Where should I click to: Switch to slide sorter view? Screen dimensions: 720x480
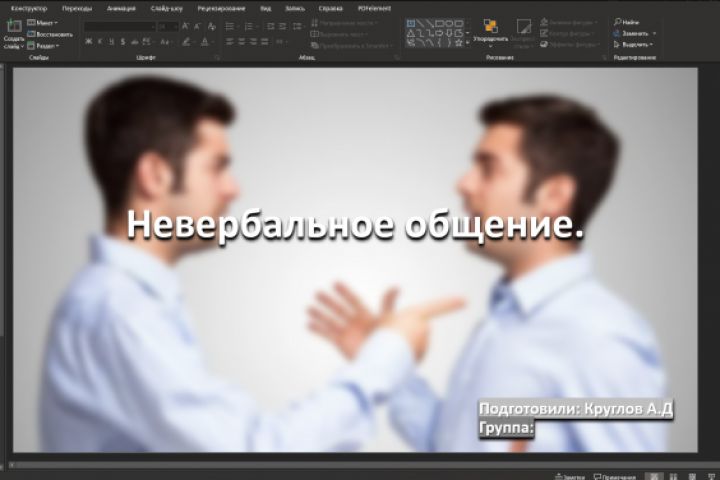[x=674, y=477]
